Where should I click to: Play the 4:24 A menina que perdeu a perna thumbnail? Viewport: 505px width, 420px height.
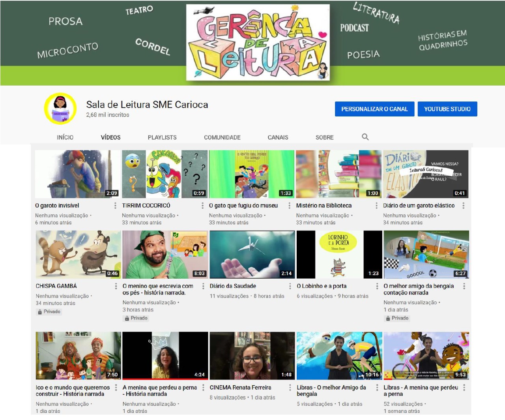(x=165, y=356)
